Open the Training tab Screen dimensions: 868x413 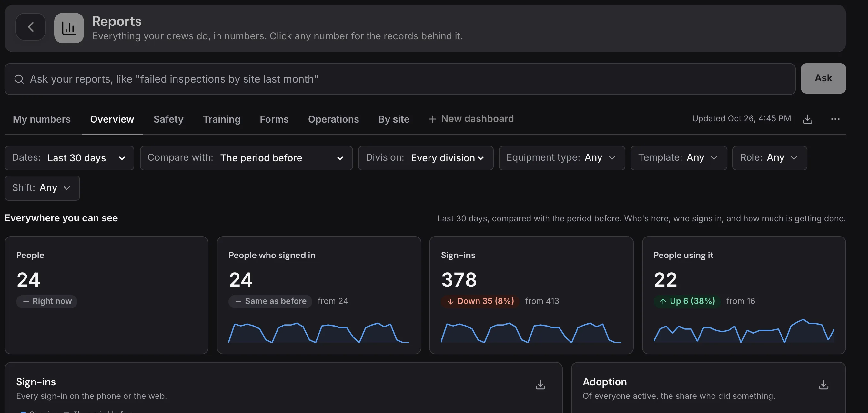coord(222,119)
